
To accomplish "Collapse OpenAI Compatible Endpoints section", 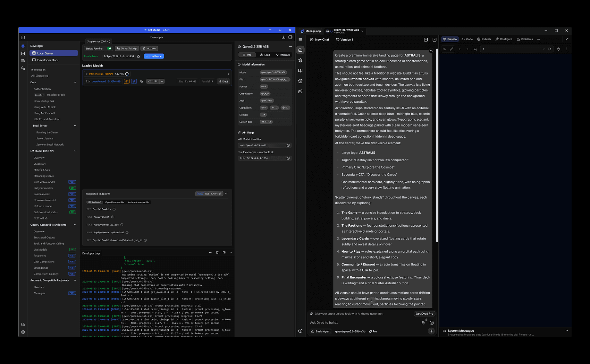I will click(75, 225).
